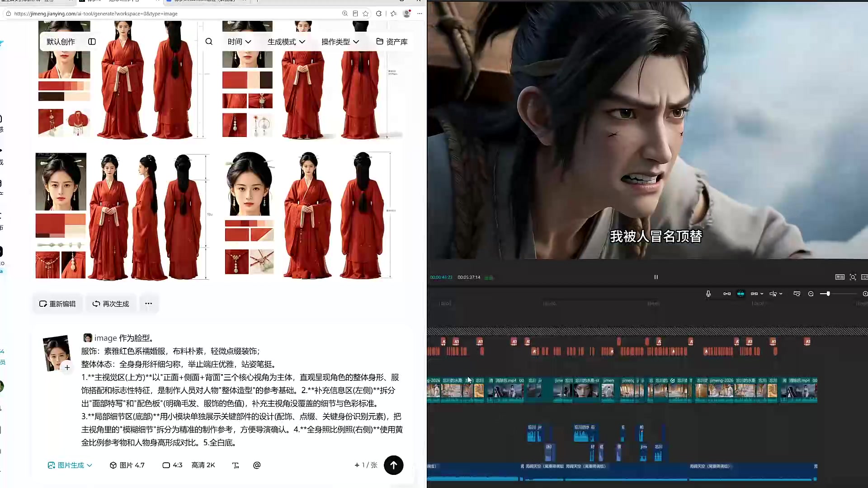Click the total duration 00:05:37:14
Viewport: 868px width, 488px height.
coord(469,277)
